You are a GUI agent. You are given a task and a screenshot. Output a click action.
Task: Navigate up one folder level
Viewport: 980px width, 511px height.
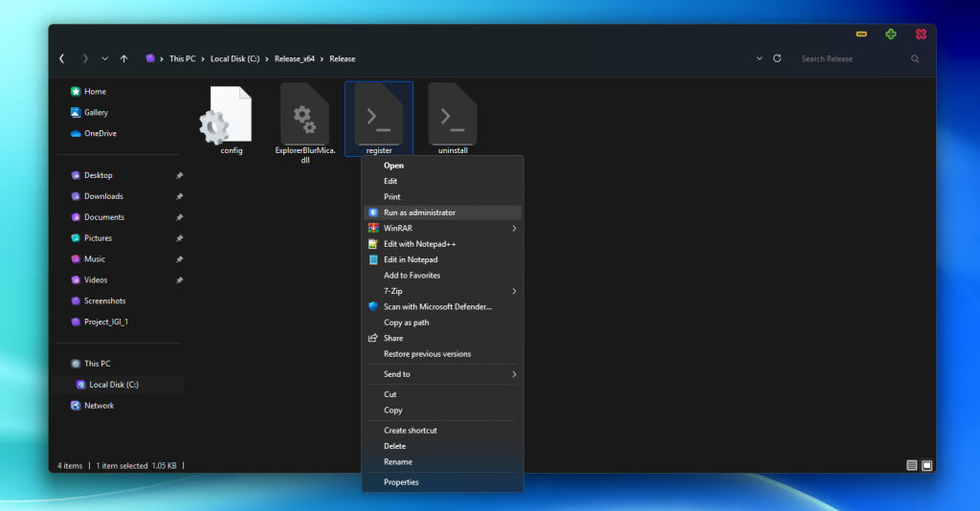point(124,58)
